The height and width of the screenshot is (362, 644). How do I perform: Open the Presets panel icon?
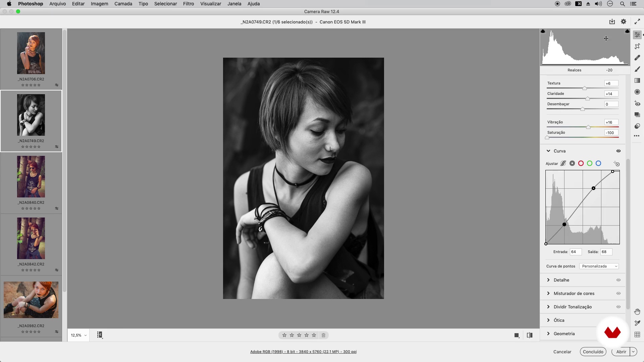click(637, 126)
